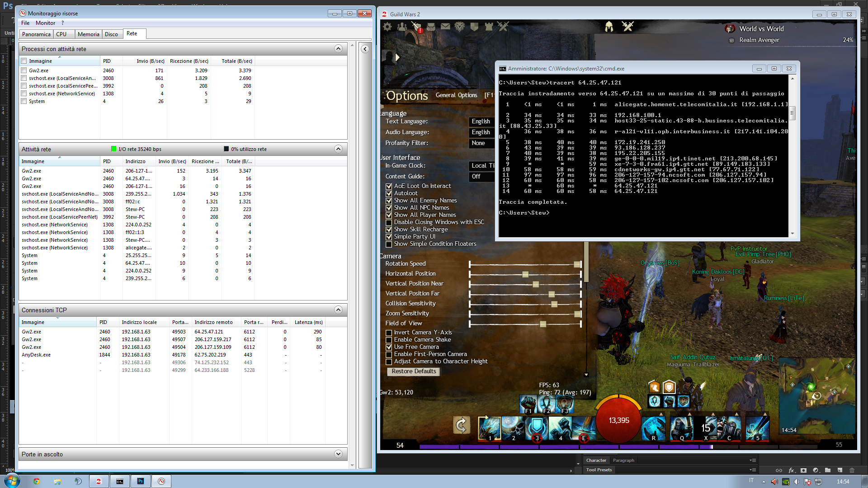This screenshot has height=488, width=868.
Task: Open the Hero panel icon with red alert
Action: coord(416,27)
